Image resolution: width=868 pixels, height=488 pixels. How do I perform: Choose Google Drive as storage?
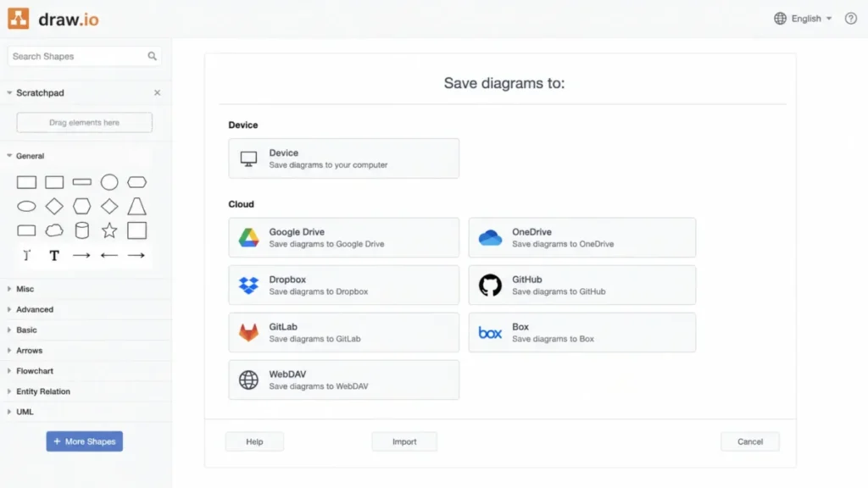[344, 237]
